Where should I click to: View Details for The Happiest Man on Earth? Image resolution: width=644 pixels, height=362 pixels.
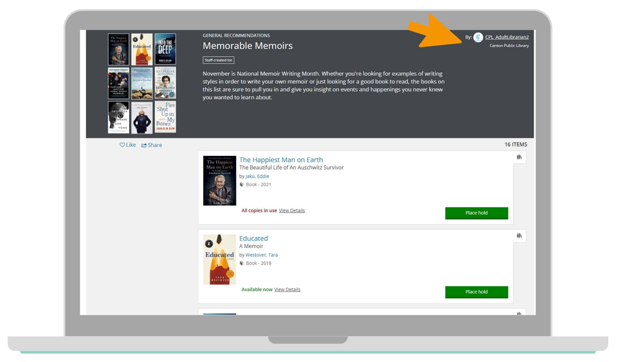tap(292, 210)
